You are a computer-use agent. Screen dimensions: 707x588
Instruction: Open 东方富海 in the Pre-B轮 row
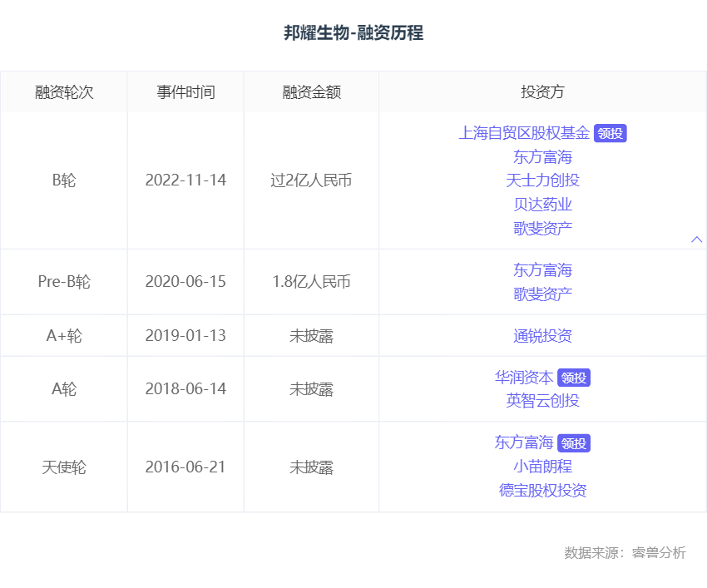pyautogui.click(x=542, y=270)
